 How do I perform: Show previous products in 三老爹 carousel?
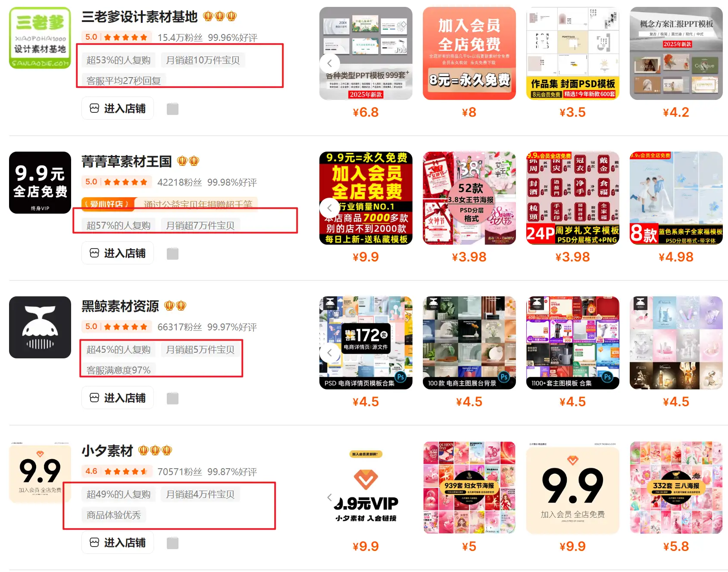coord(330,63)
